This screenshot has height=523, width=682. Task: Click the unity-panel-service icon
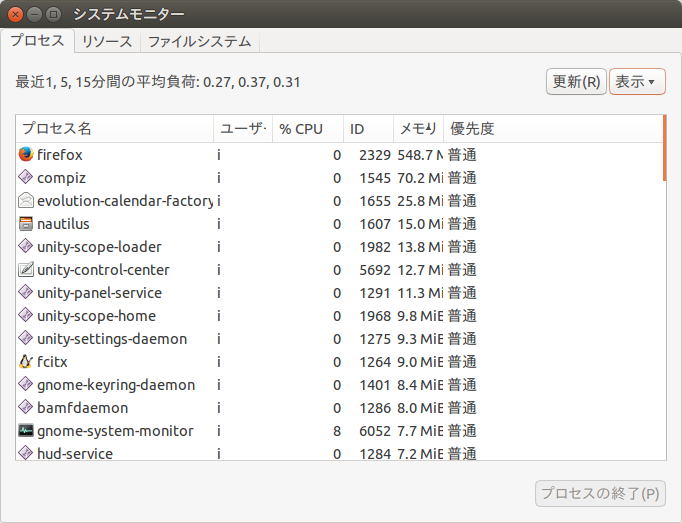pyautogui.click(x=26, y=292)
